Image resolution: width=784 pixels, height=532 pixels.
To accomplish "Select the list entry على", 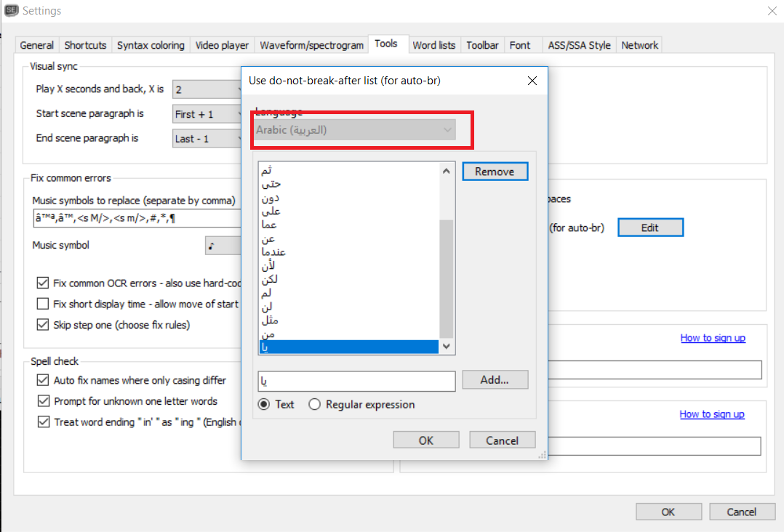I will click(349, 211).
